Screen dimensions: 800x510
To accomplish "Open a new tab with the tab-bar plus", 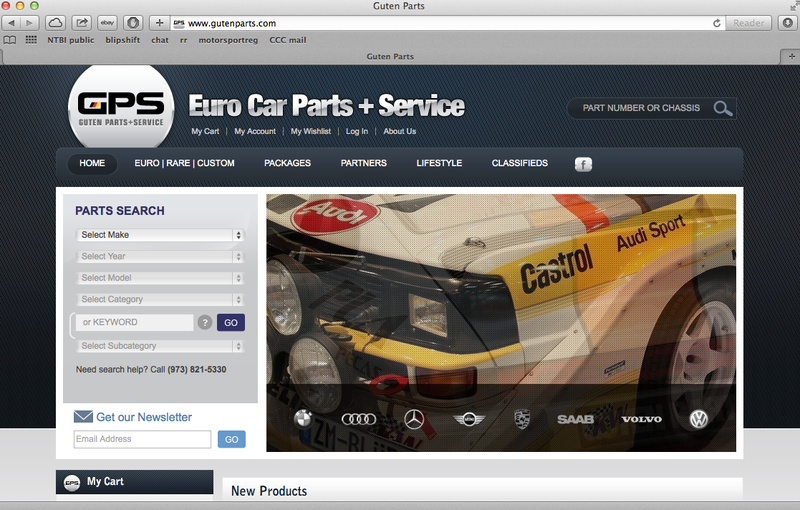I will point(791,56).
